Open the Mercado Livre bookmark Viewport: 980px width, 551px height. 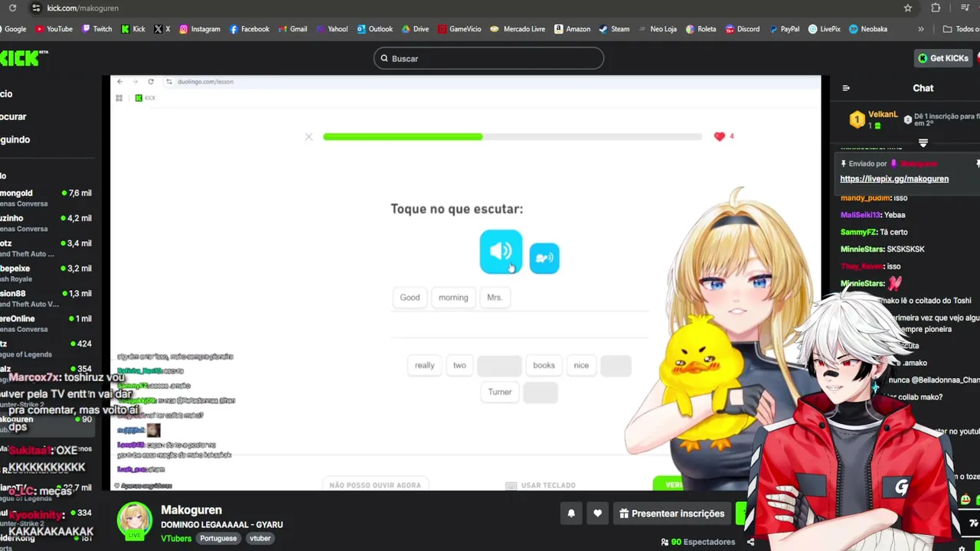[x=518, y=29]
